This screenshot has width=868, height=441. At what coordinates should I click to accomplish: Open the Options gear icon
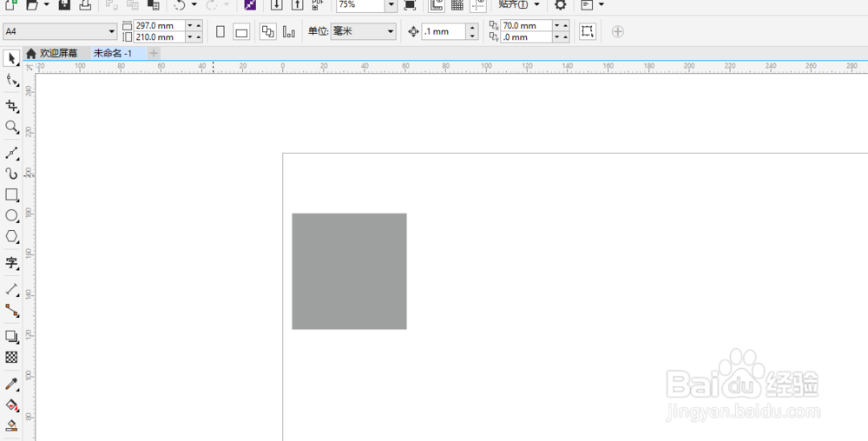pyautogui.click(x=560, y=5)
